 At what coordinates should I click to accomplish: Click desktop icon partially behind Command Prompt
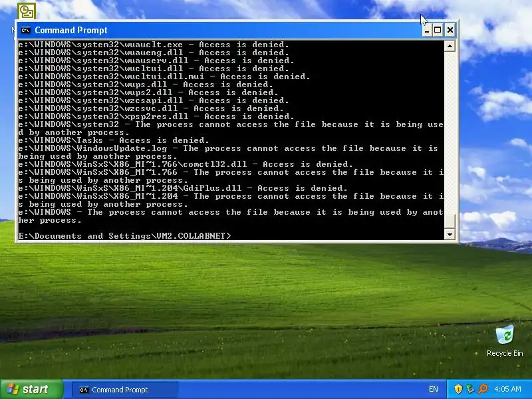[x=27, y=11]
